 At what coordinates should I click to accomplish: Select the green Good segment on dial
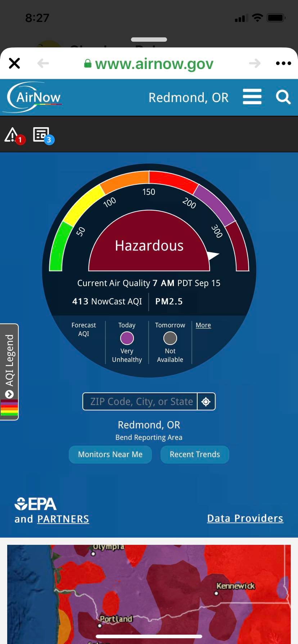(x=60, y=247)
